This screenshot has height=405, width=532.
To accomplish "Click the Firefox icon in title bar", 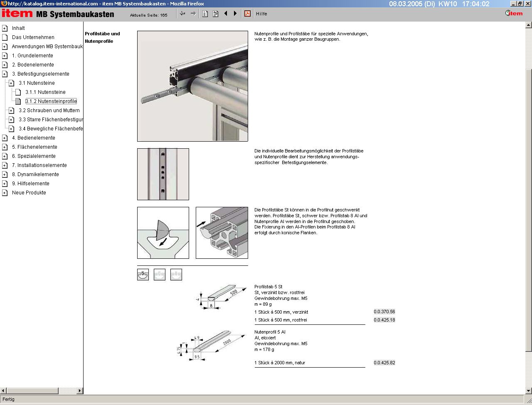I will point(4,3).
